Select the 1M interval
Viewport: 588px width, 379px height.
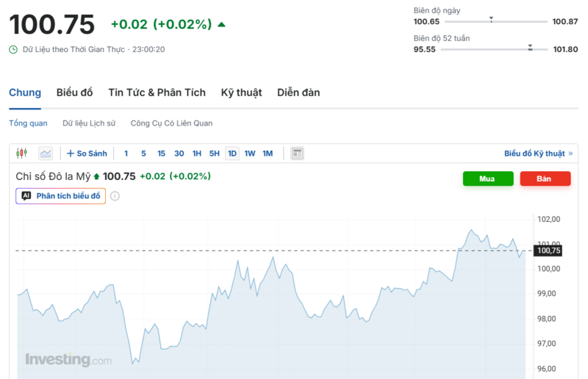[x=268, y=154]
